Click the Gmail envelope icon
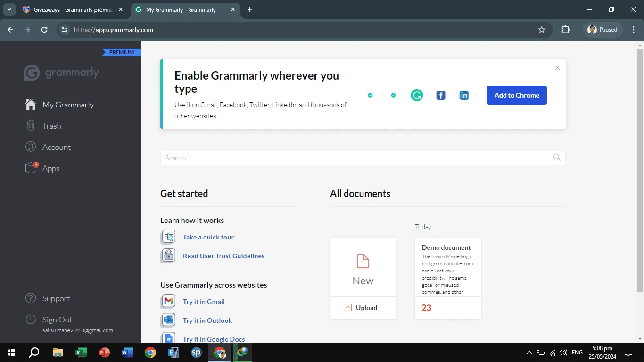 click(x=168, y=301)
